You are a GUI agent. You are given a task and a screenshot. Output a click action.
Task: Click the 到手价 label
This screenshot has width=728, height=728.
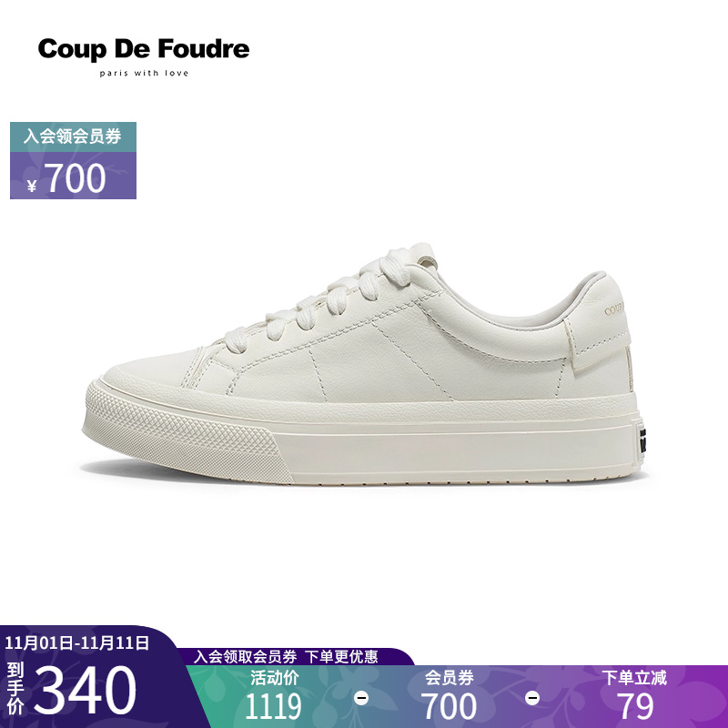point(15,689)
